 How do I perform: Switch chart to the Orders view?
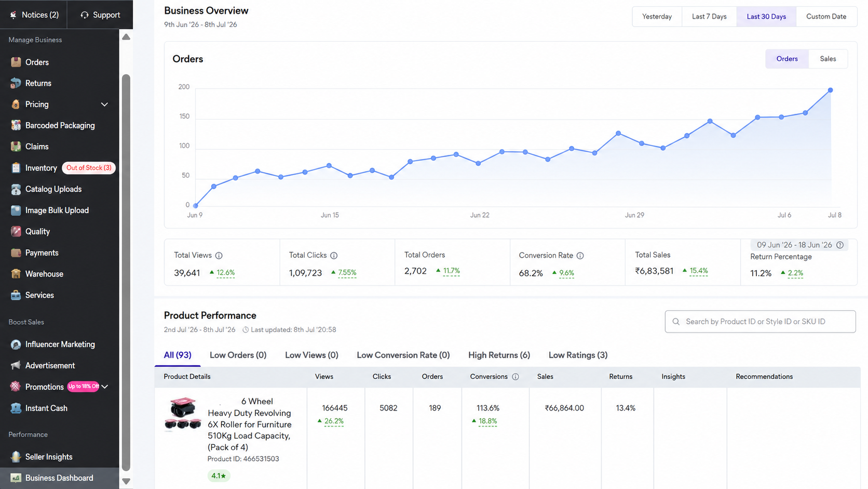[787, 59]
